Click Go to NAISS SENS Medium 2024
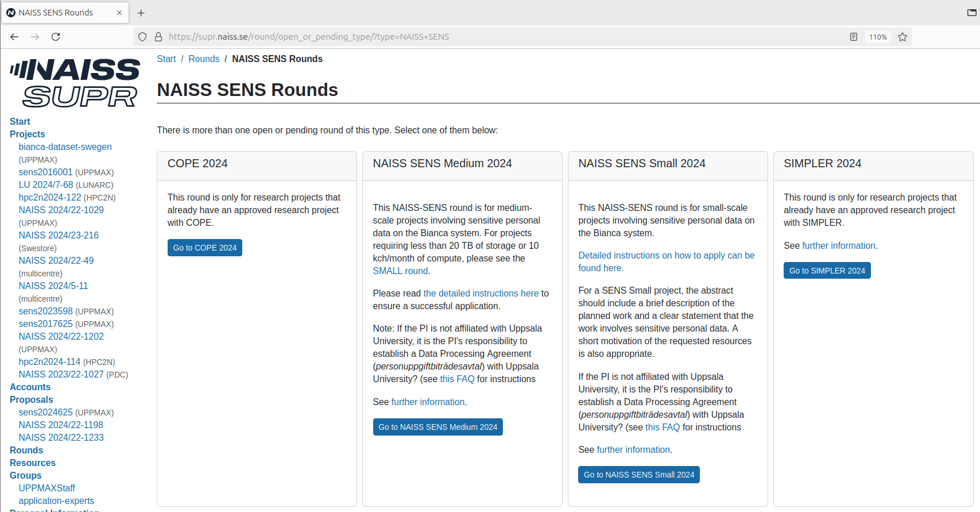The height and width of the screenshot is (512, 980). (438, 427)
